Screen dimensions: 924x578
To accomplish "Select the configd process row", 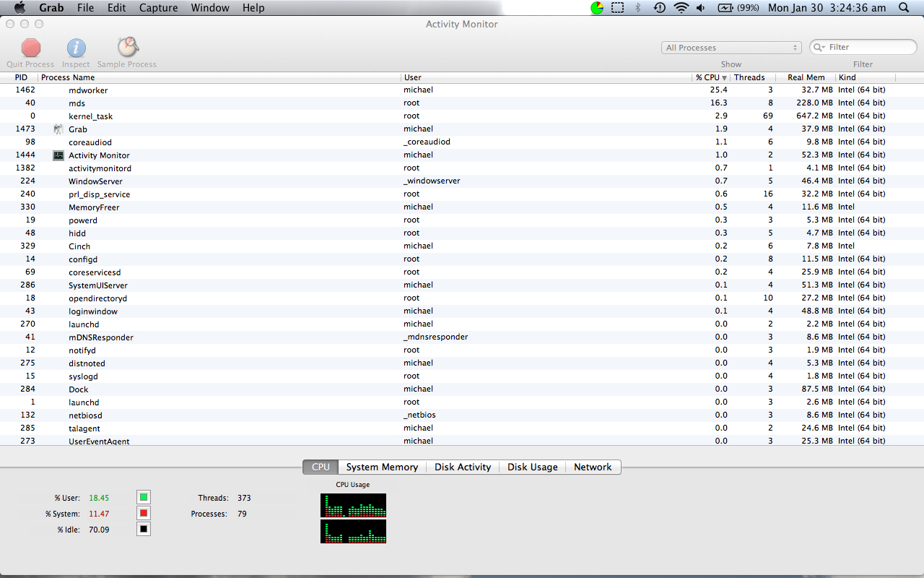I will tap(462, 259).
